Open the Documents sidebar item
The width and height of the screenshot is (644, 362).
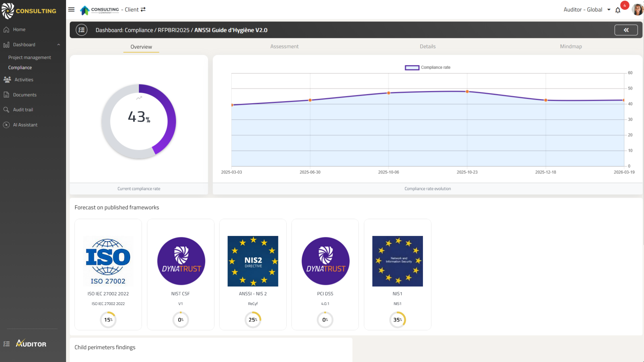tap(24, 95)
